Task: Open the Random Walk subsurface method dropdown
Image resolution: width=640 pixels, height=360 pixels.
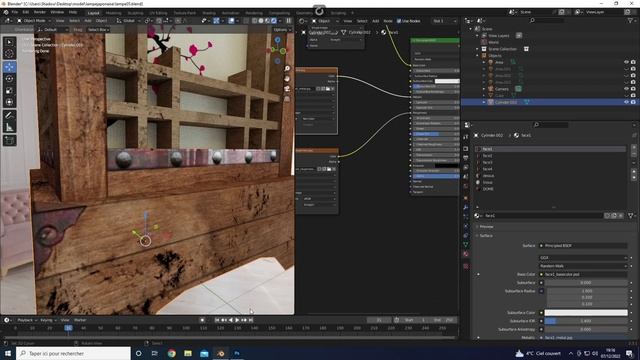Action: pyautogui.click(x=583, y=266)
